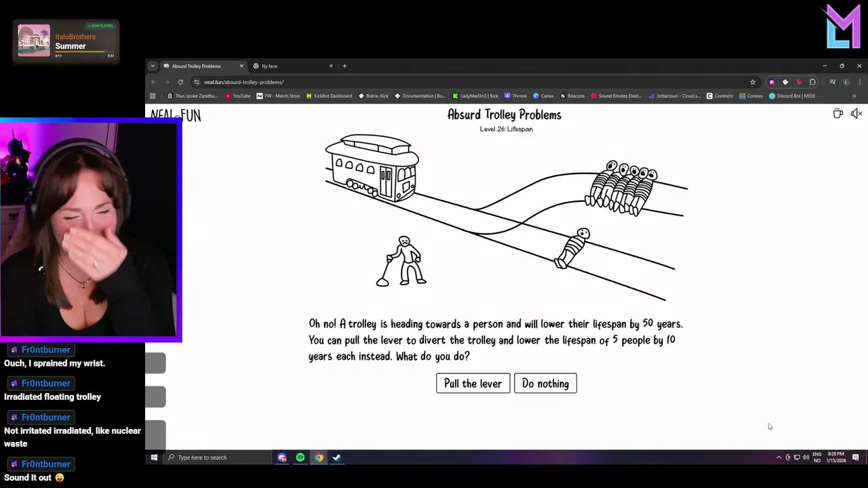This screenshot has width=868, height=488.
Task: Open a new browser tab
Action: pos(344,66)
